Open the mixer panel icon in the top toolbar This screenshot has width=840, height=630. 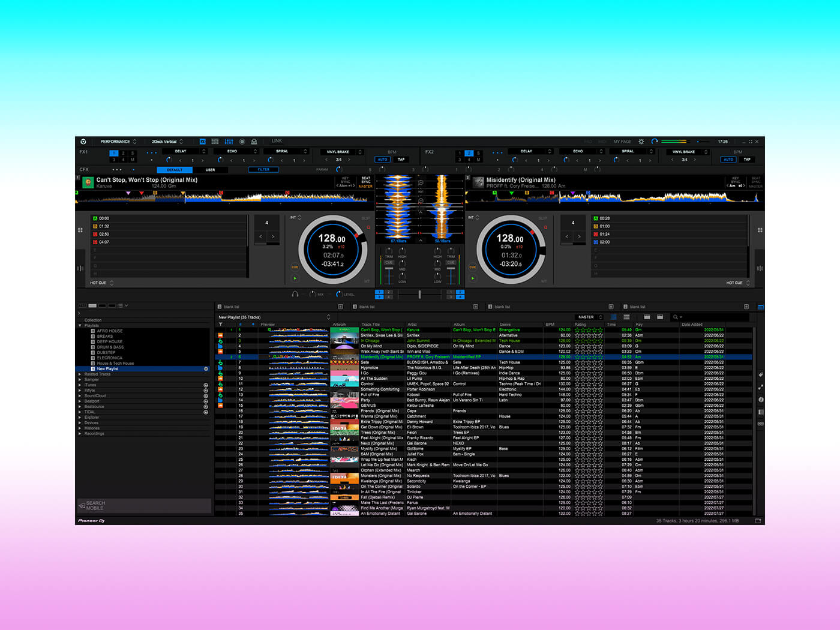(x=229, y=141)
